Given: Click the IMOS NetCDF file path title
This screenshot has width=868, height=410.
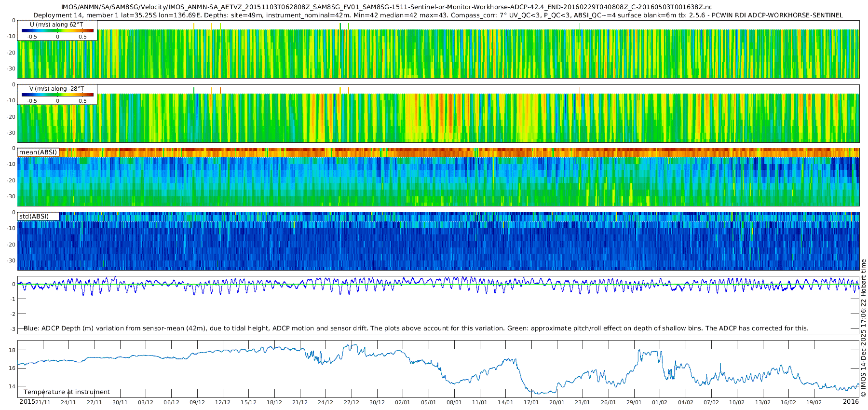Looking at the screenshot, I should (386, 7).
